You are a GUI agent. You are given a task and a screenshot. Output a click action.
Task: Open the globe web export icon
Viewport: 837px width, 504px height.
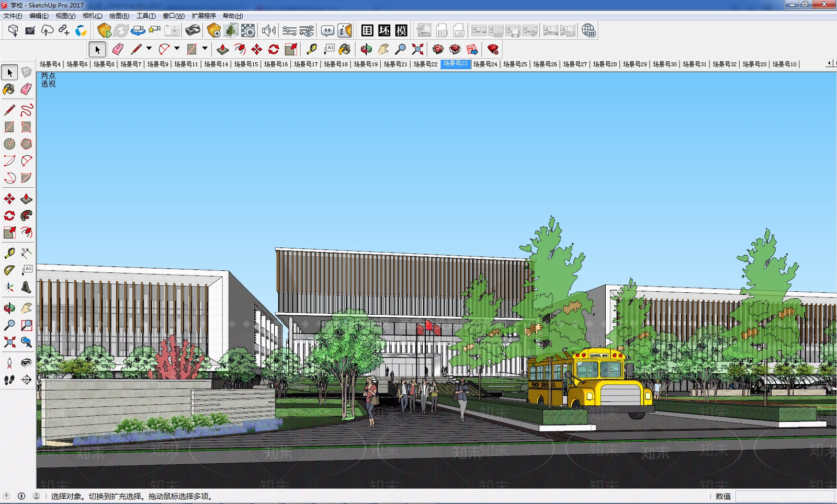(x=589, y=31)
